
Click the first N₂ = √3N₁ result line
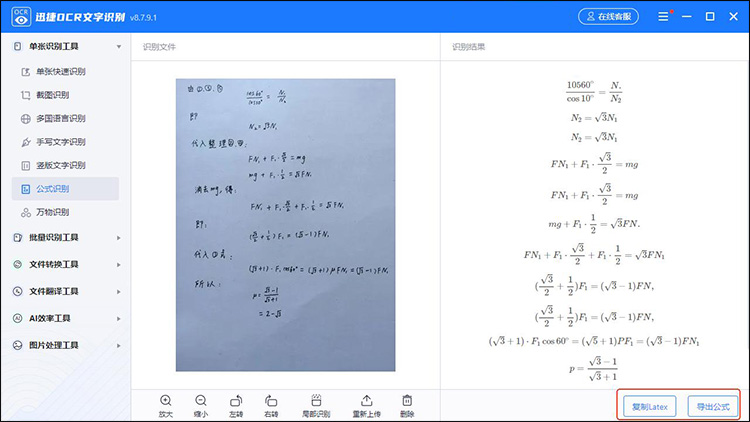594,118
